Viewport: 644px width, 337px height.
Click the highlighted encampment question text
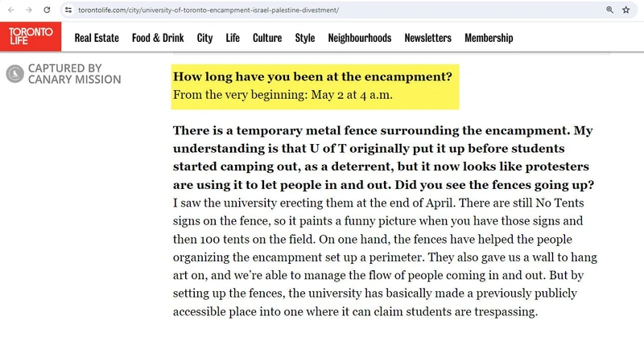click(x=312, y=78)
